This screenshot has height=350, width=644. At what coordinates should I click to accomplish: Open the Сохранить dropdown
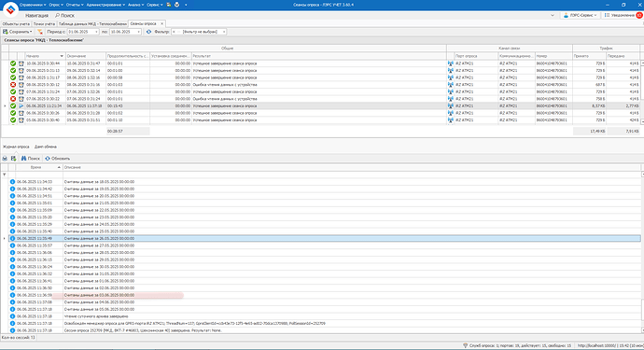tap(17, 32)
